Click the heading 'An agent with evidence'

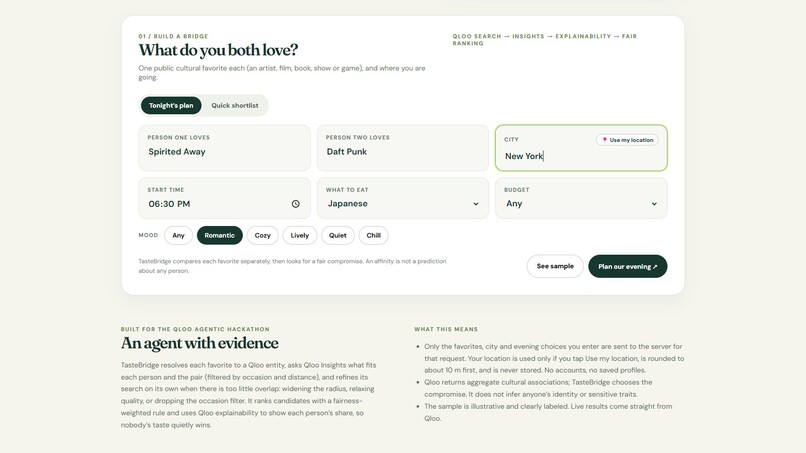point(199,343)
